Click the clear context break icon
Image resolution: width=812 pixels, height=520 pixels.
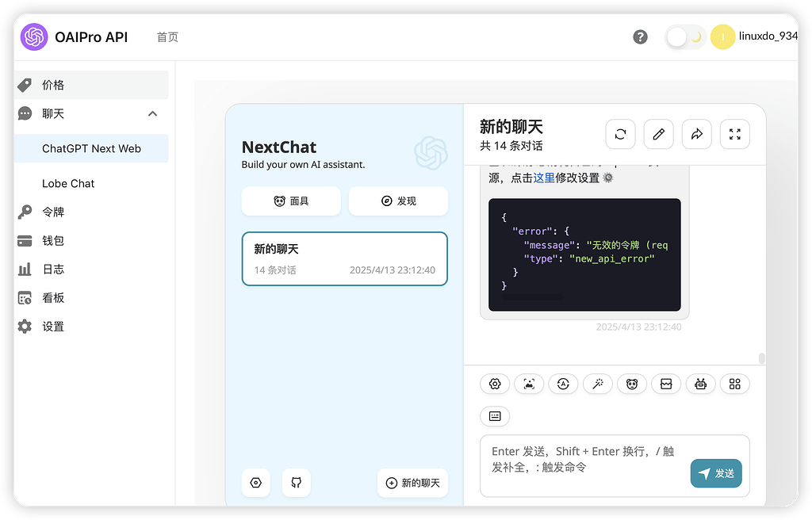(x=666, y=384)
